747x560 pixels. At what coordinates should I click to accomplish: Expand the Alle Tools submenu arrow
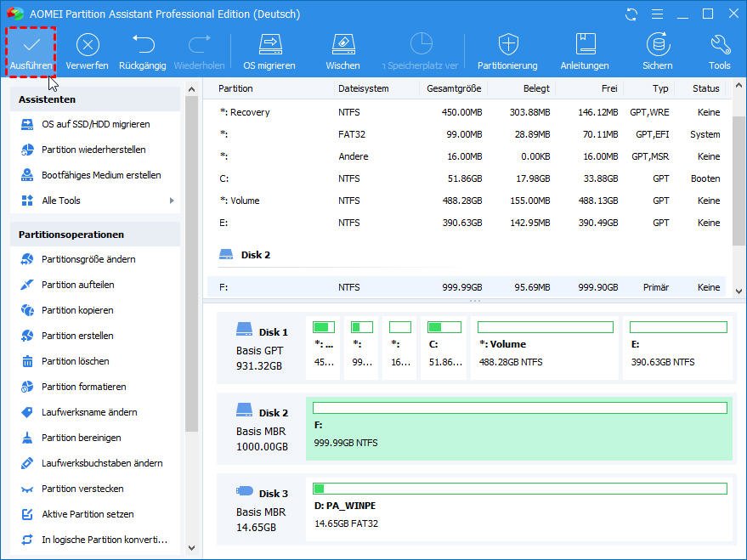(172, 201)
